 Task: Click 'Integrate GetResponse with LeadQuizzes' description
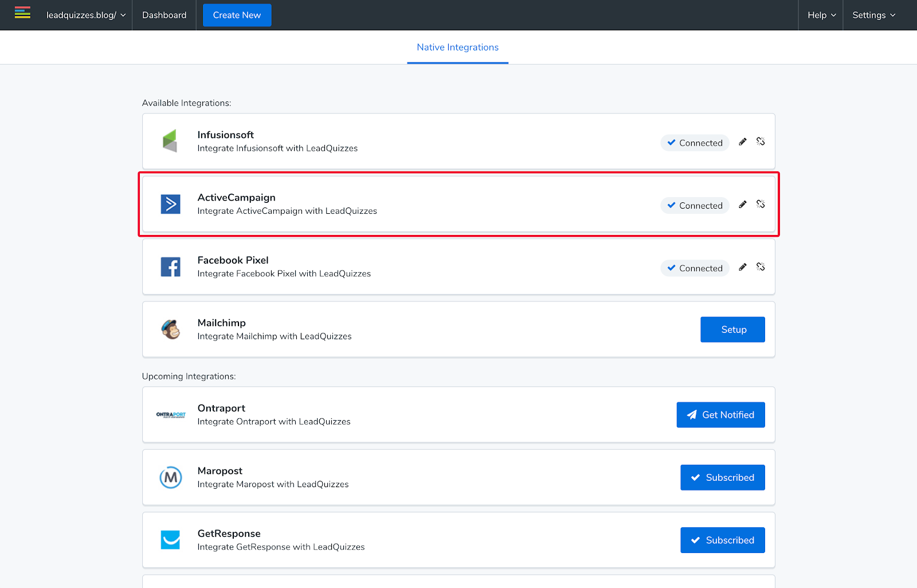point(281,547)
